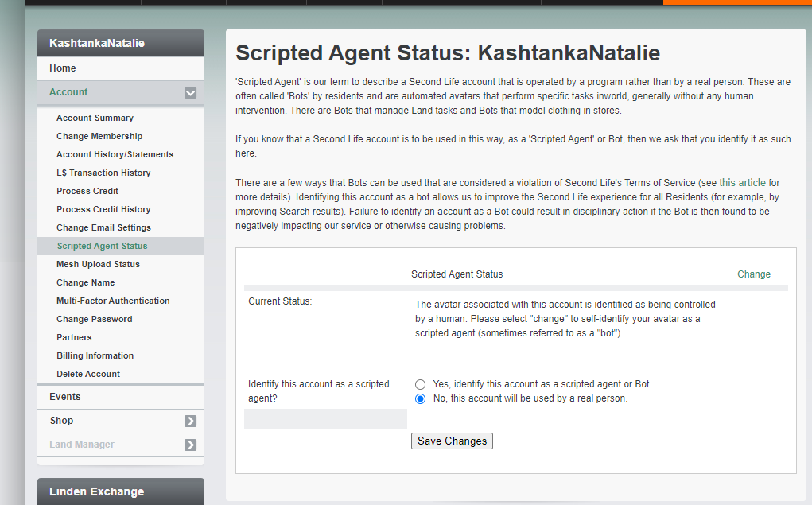Open Partners page
Viewport: 812px width, 505px height.
point(74,337)
